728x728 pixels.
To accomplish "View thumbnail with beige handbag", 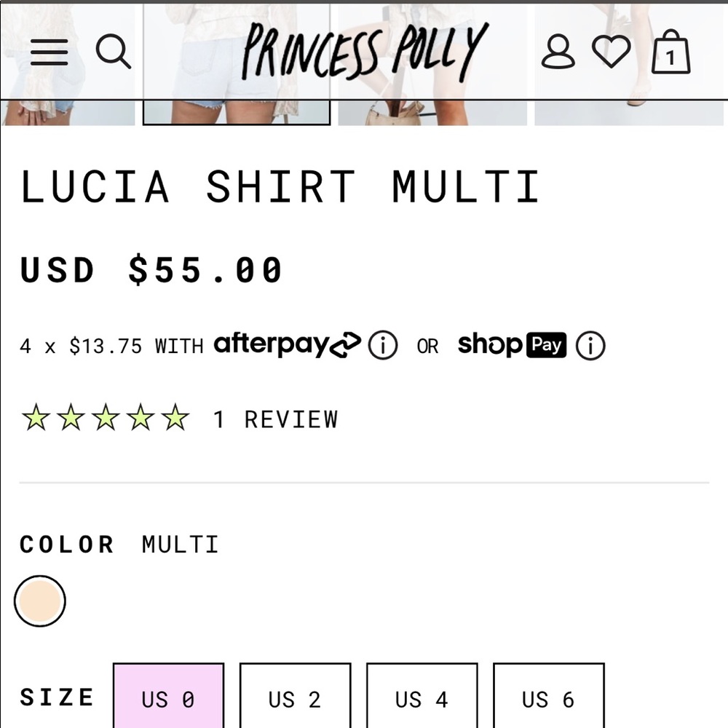I will click(x=432, y=64).
